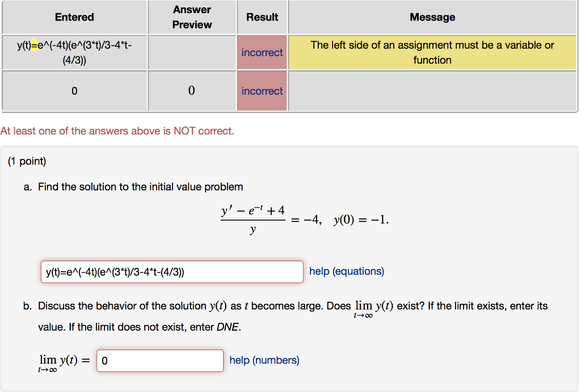Click the Entered column header

click(74, 17)
